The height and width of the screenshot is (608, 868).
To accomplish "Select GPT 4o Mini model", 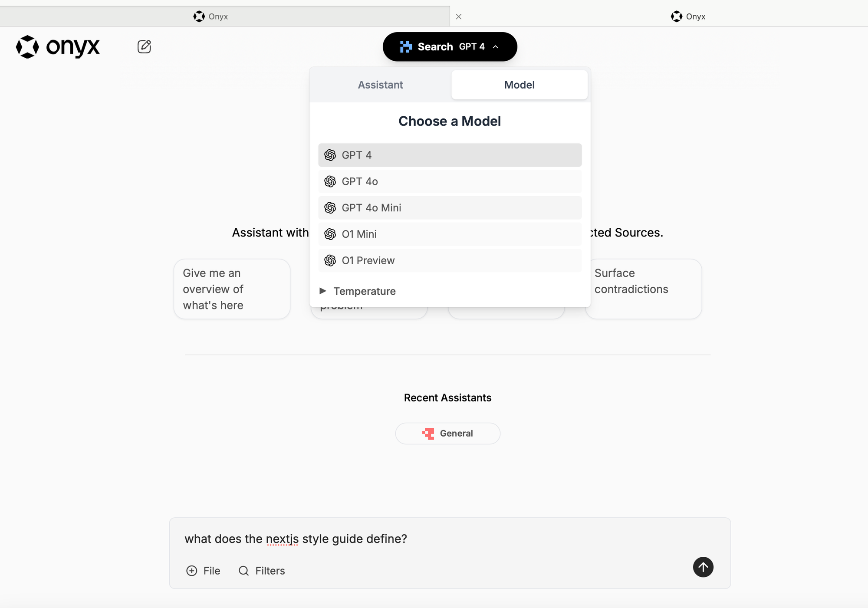I will (x=450, y=208).
